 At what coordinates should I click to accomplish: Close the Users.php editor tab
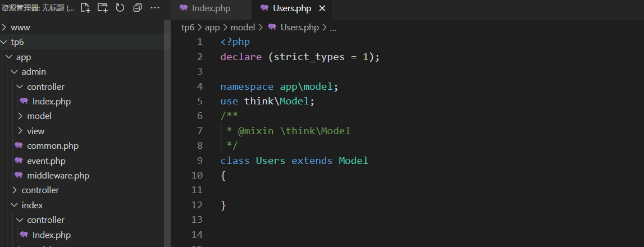tap(322, 8)
